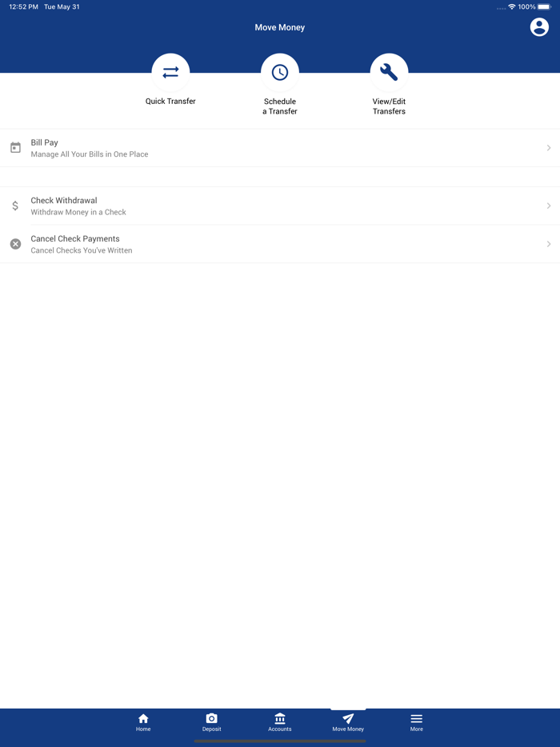Select the View/Edit Transfers wrench icon
The height and width of the screenshot is (747, 560).
click(389, 73)
